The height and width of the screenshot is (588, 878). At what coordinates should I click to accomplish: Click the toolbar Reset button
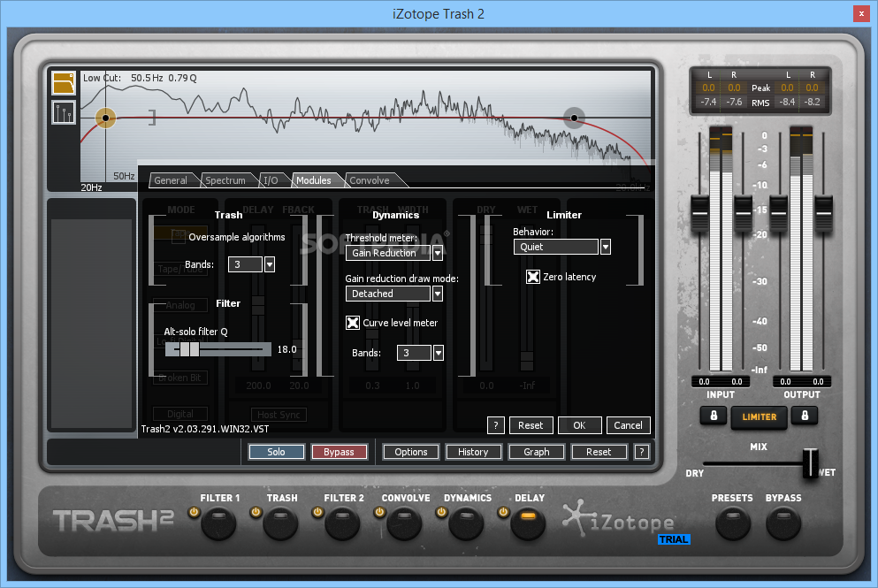click(599, 452)
